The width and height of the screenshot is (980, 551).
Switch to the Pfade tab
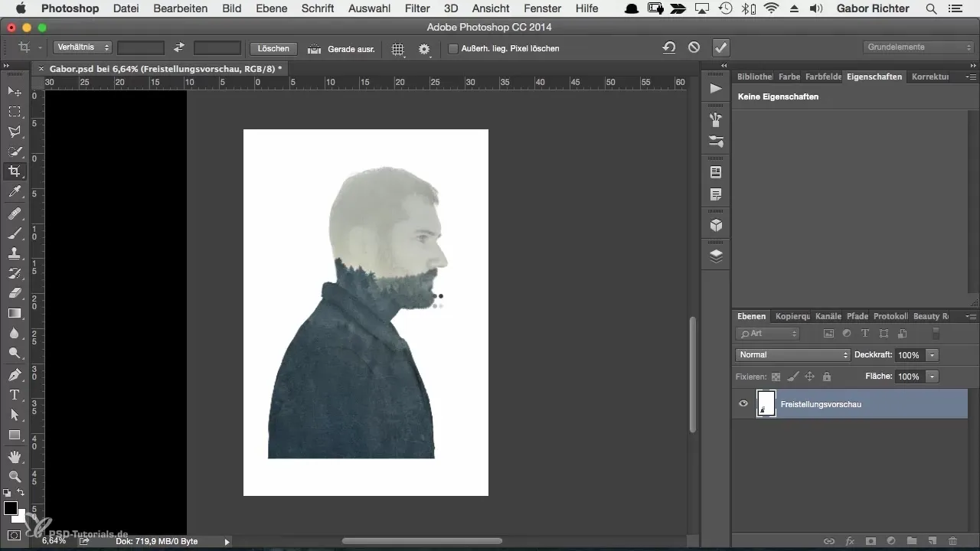857,316
